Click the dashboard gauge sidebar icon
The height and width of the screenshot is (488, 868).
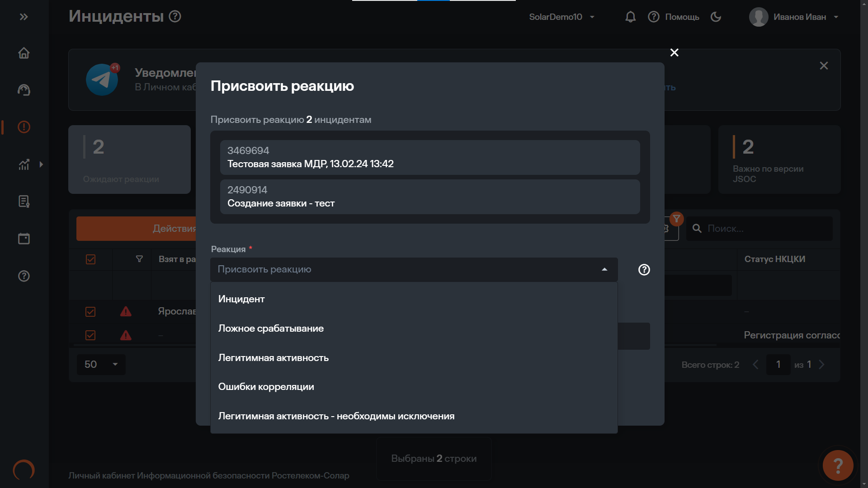pyautogui.click(x=24, y=90)
